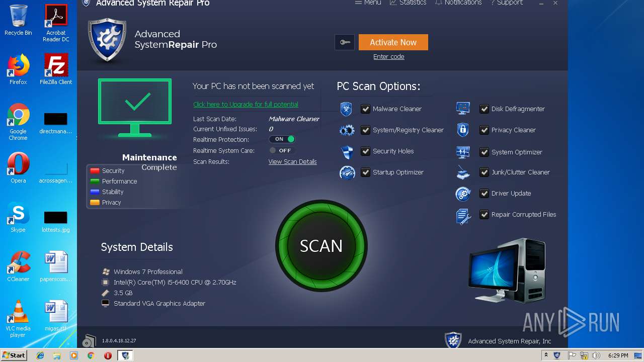Uncheck the System/Registry Cleaner checkbox
Viewport: 644px width, 362px height.
(365, 130)
